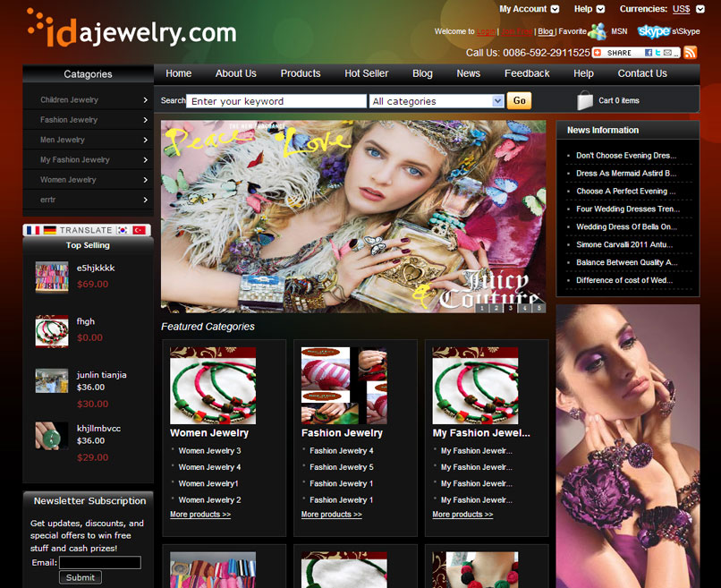
Task: Expand the Fashion Jewelry sidebar category arrow
Action: coord(145,120)
